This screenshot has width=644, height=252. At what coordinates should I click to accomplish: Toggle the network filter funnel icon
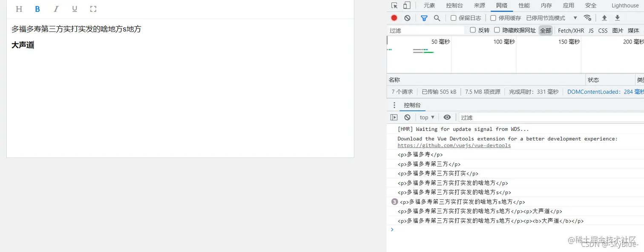point(424,18)
